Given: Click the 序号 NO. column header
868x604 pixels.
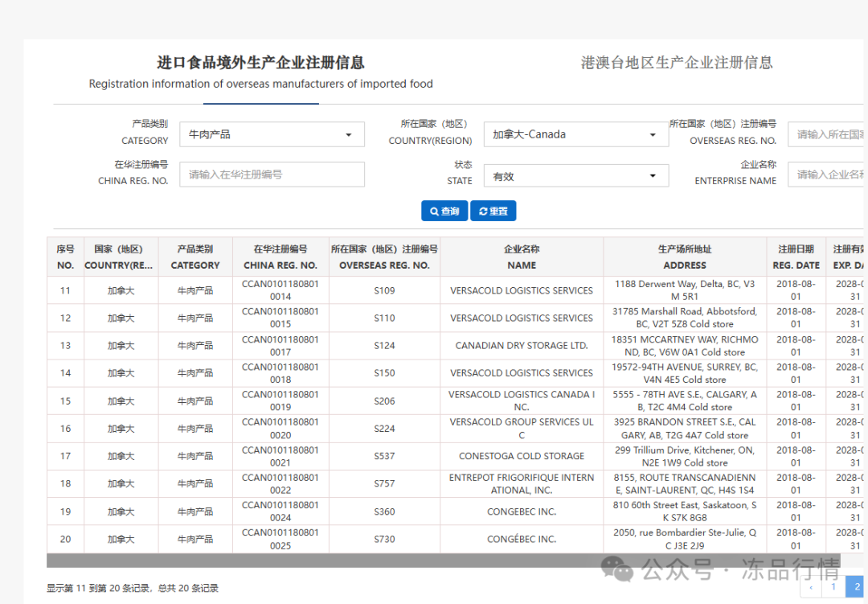Looking at the screenshot, I should [65, 257].
